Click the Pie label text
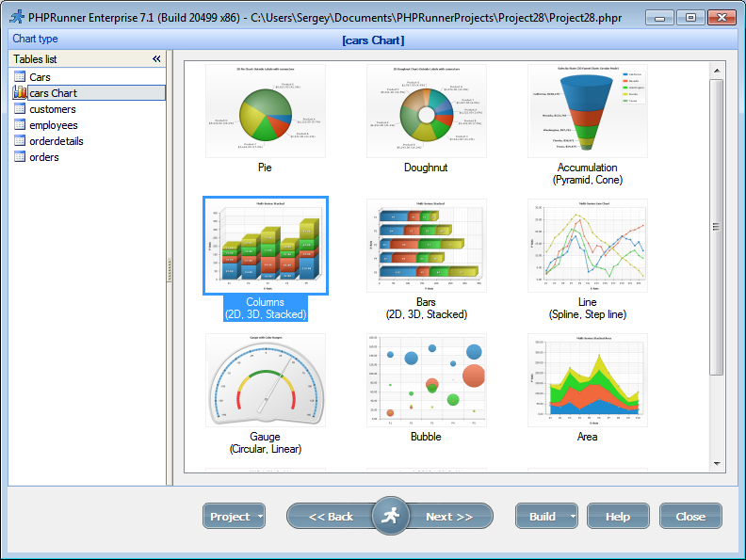 (265, 168)
